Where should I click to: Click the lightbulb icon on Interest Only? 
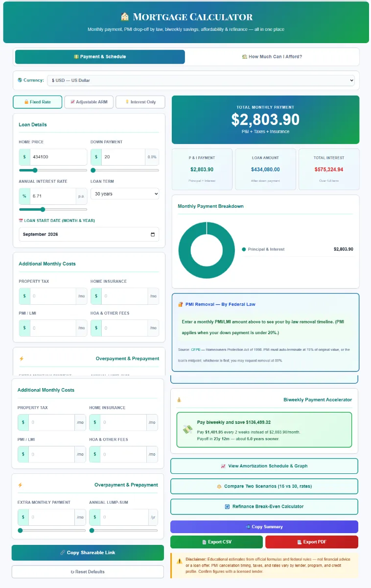click(127, 102)
